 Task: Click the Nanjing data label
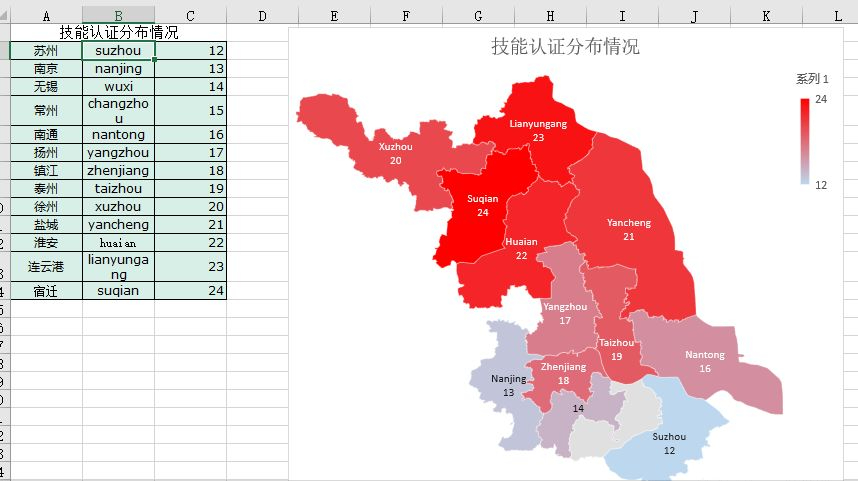coord(509,385)
